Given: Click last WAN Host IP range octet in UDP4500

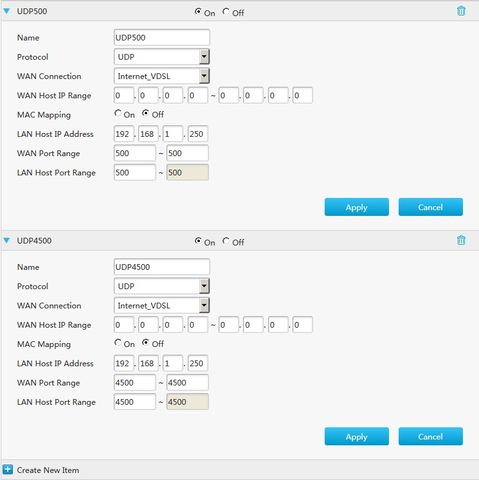Looking at the screenshot, I should tap(303, 325).
